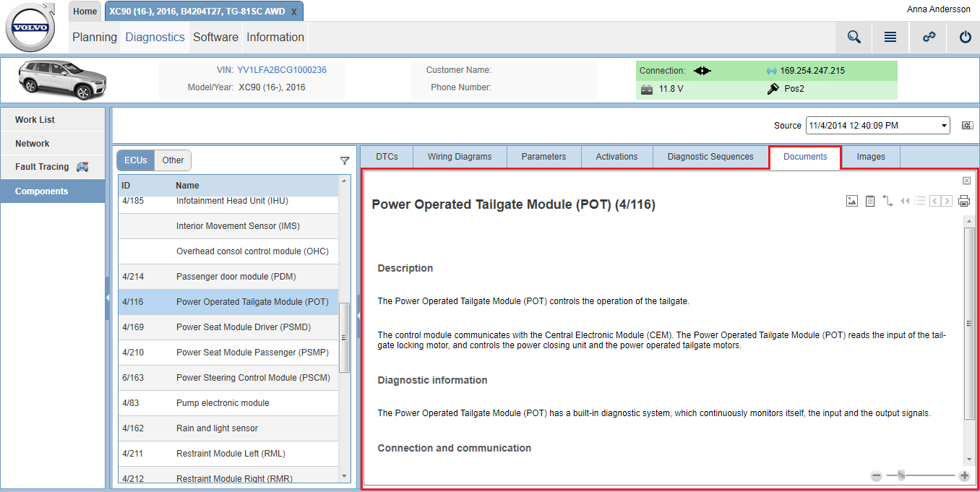Click the document scroll-up arrow

tap(969, 221)
